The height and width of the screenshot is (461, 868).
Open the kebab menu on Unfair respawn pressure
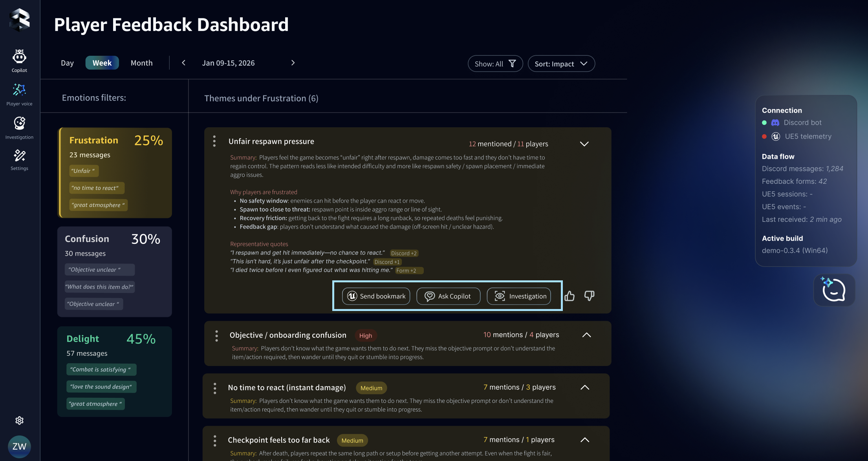click(x=214, y=141)
